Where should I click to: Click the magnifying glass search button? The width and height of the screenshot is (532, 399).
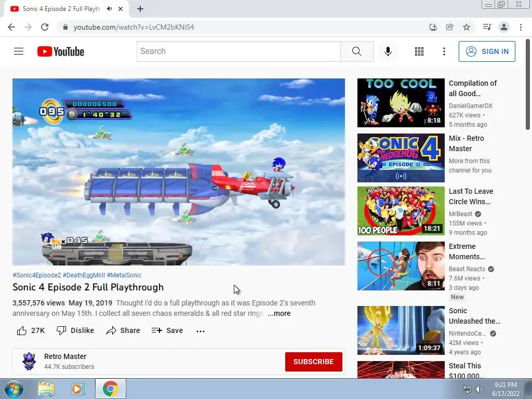(356, 51)
